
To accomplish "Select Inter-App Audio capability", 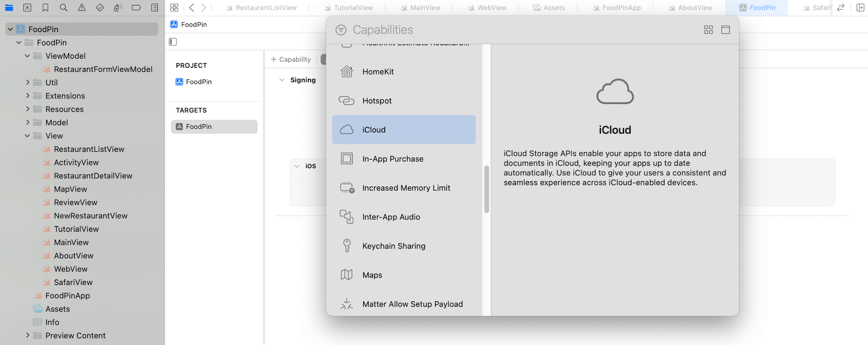I will (x=404, y=217).
